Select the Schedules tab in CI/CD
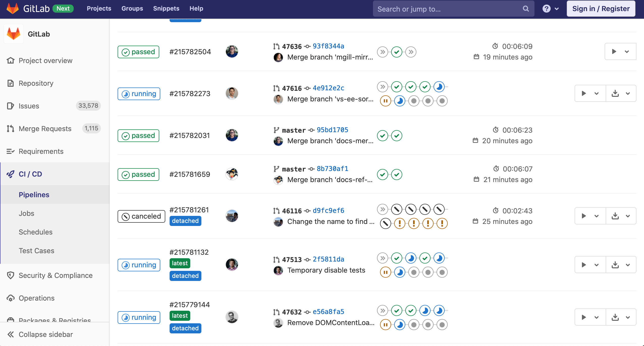644x346 pixels. point(35,232)
